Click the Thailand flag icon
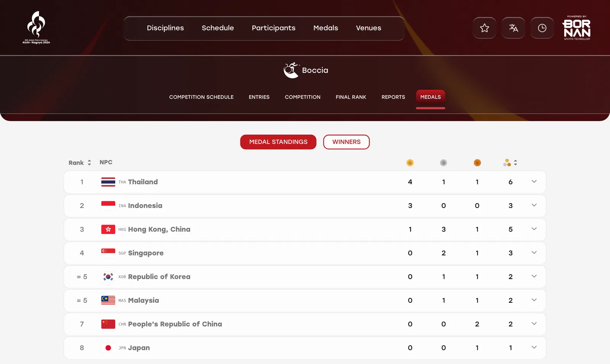The image size is (610, 364). [108, 182]
